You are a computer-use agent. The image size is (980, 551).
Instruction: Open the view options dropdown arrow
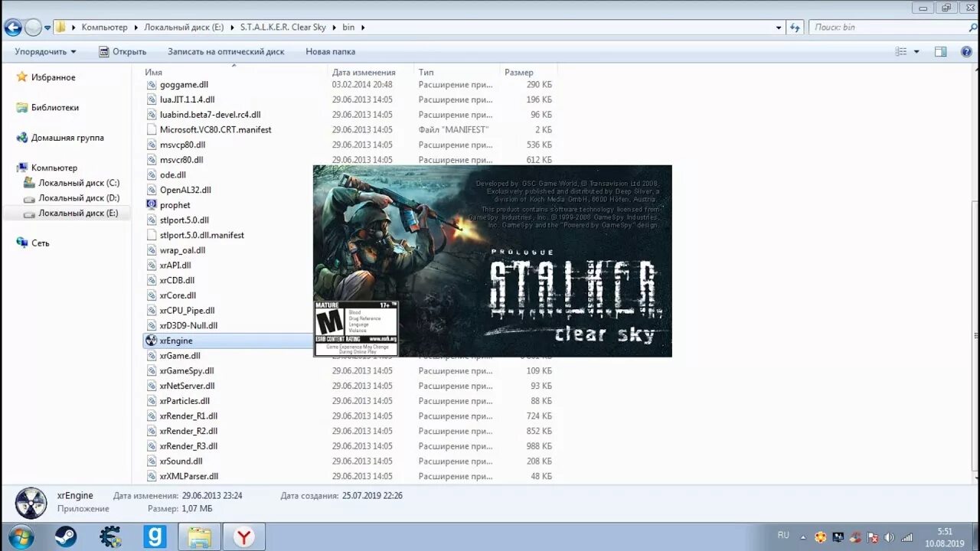tap(916, 51)
